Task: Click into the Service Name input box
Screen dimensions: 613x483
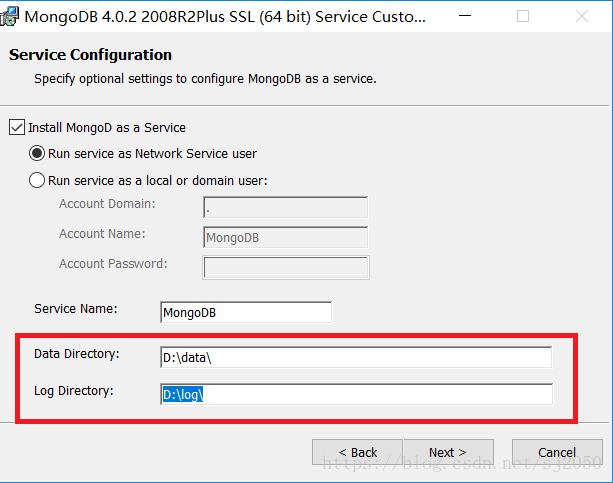Action: point(246,312)
